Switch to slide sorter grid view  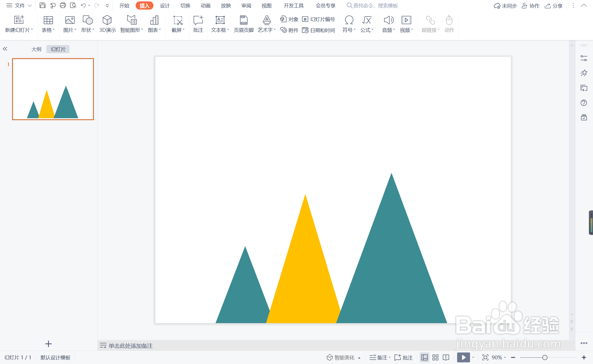click(x=435, y=357)
